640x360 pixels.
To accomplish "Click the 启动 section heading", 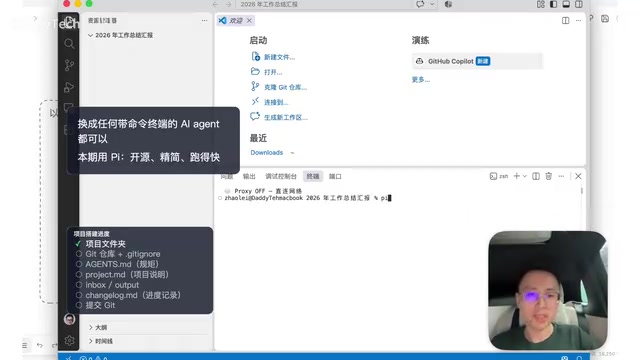I will [258, 40].
